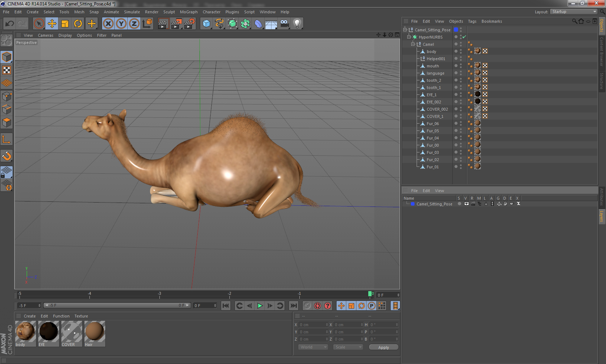Click the Render to Picture Viewer icon
The image size is (606, 364).
pyautogui.click(x=176, y=24)
